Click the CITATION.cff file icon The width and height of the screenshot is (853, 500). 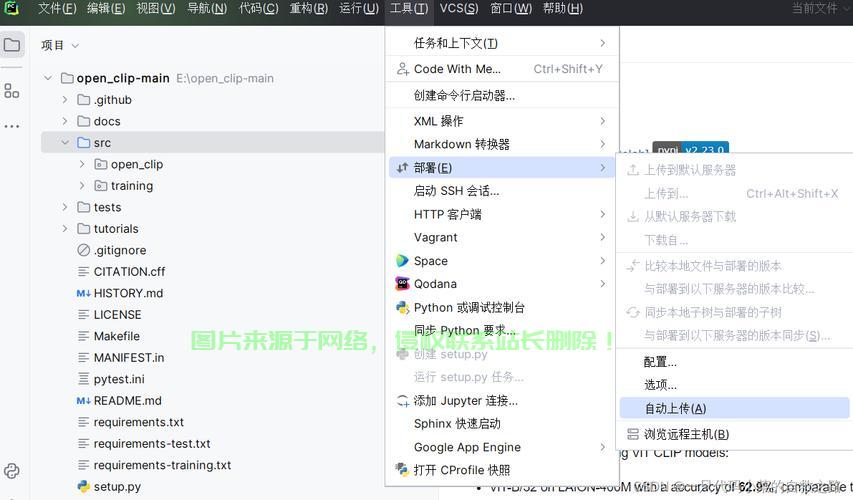point(83,271)
